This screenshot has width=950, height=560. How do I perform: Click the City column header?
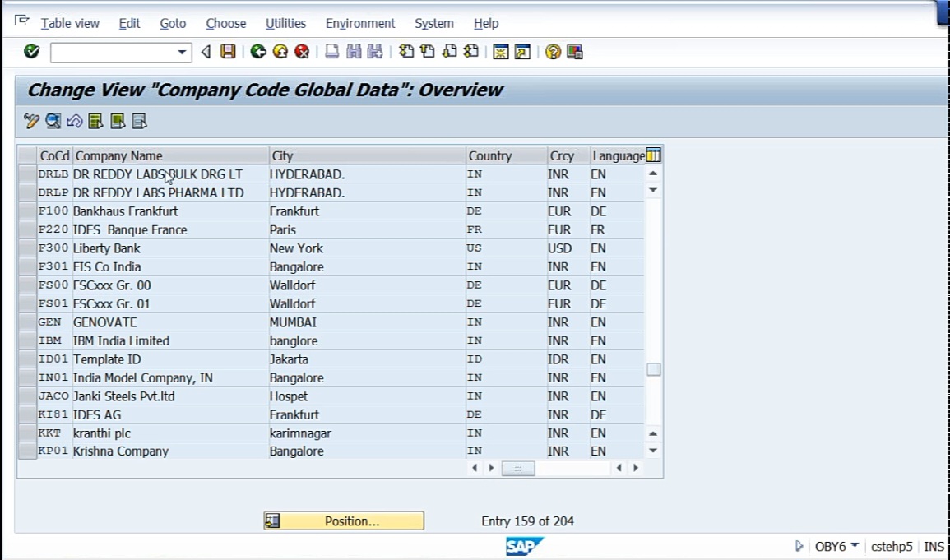click(367, 155)
